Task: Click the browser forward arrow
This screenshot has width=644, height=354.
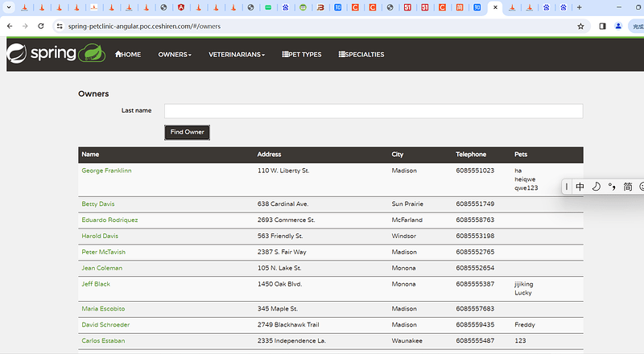Action: click(25, 26)
